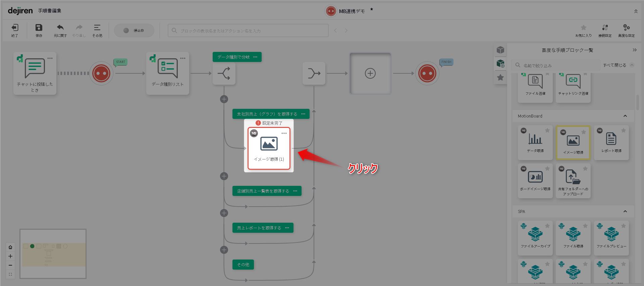Open menu of チャットに投稿したとき block
Viewport: 644px width, 286px height.
[50, 58]
